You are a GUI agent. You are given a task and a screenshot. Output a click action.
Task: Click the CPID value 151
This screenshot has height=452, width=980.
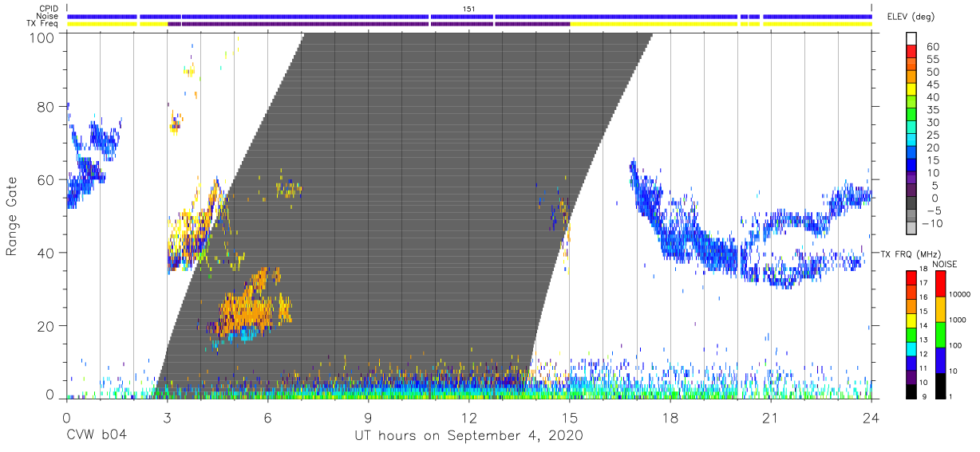tap(469, 9)
